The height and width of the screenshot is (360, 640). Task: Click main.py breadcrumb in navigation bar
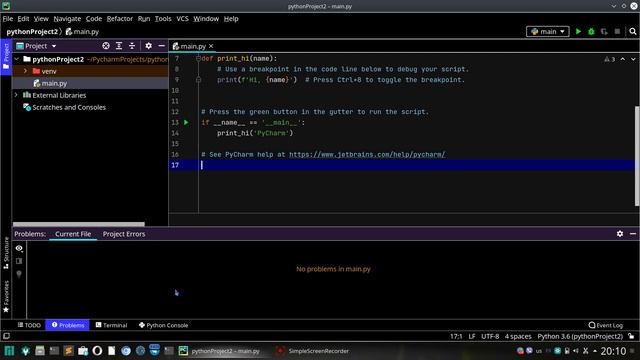click(x=82, y=31)
